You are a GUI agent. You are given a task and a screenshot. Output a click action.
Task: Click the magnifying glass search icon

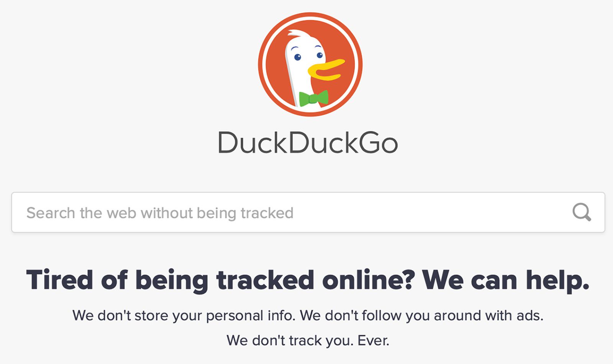click(582, 212)
